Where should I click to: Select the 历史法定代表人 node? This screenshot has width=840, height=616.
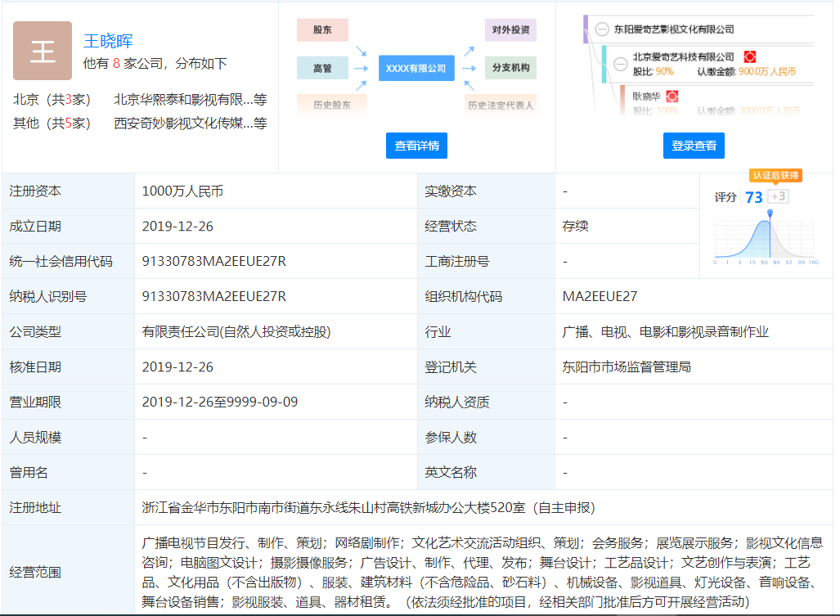click(x=501, y=105)
